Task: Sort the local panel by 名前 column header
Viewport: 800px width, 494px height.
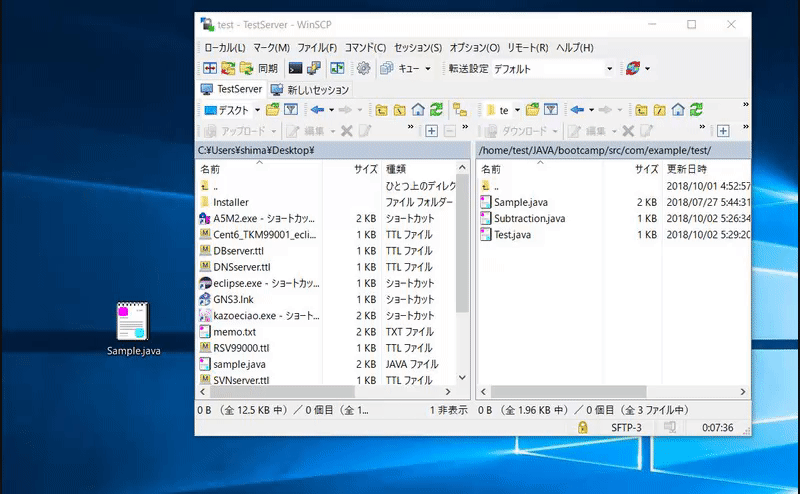Action: (x=259, y=169)
